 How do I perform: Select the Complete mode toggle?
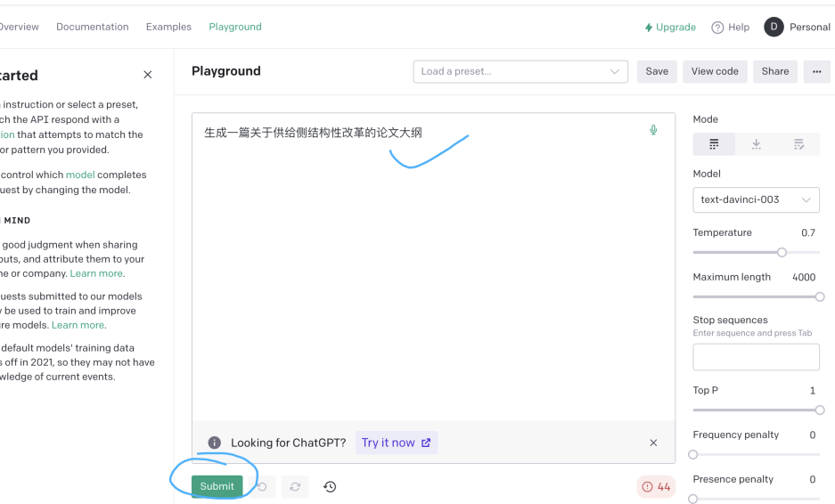click(x=714, y=144)
